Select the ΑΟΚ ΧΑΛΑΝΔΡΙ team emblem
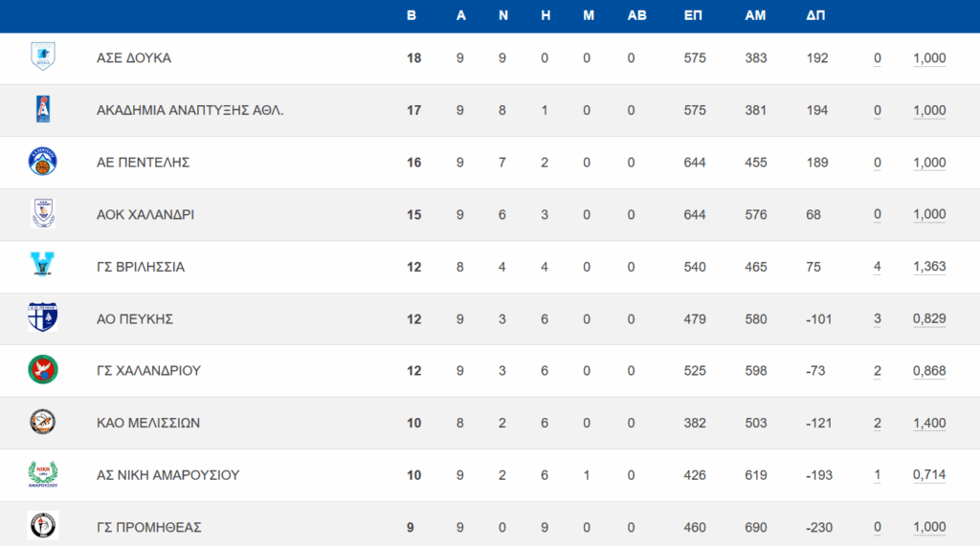Viewport: 980px width, 546px height. click(x=43, y=213)
